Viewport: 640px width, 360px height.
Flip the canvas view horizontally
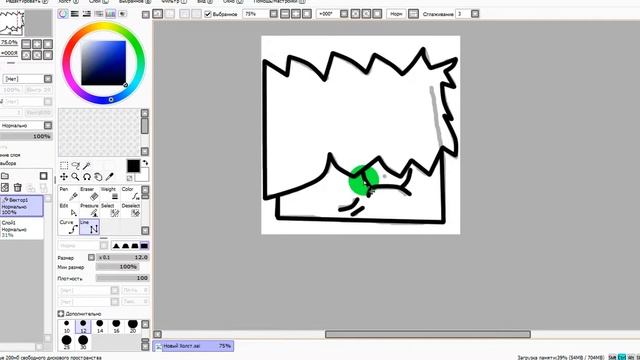(413, 14)
